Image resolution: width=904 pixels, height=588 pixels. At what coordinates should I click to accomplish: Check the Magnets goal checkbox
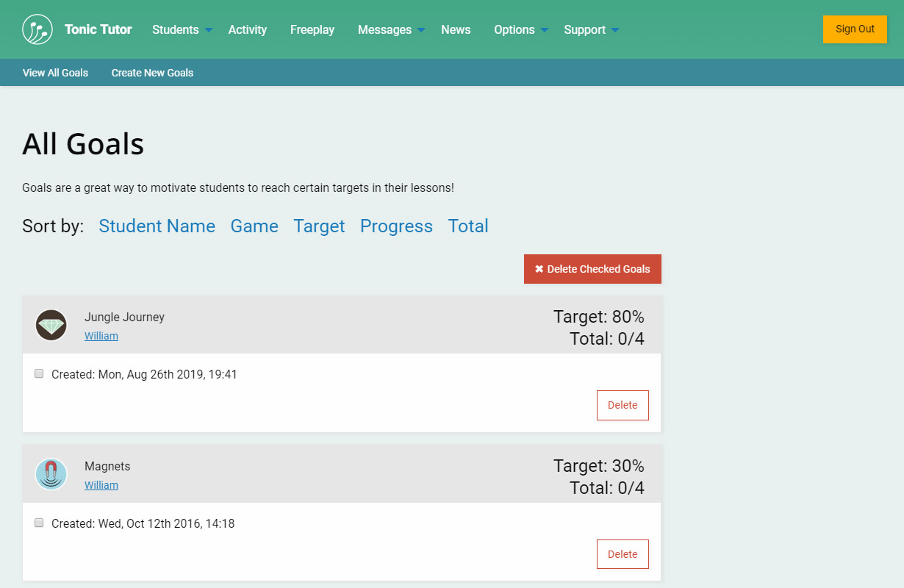[x=39, y=523]
